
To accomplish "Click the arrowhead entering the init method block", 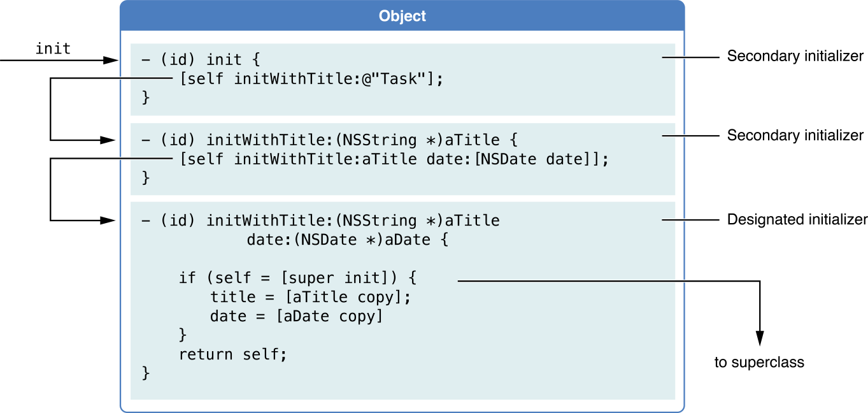I will pyautogui.click(x=113, y=61).
